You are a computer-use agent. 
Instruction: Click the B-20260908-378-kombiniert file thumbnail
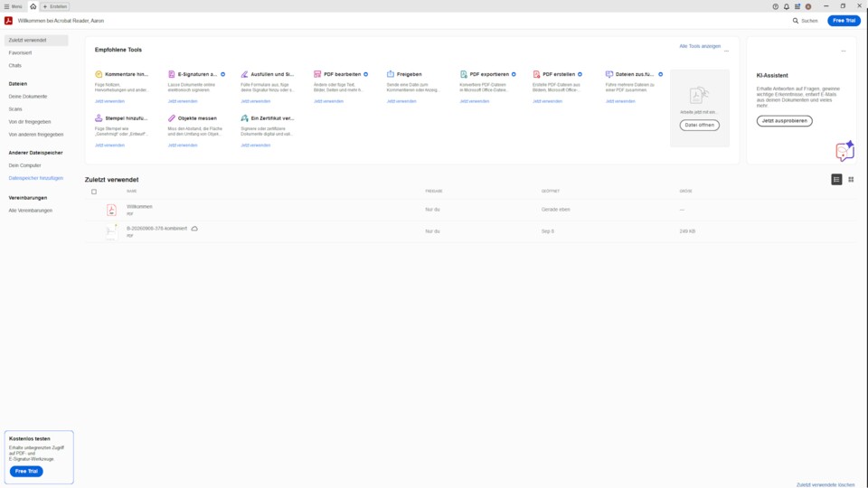111,231
